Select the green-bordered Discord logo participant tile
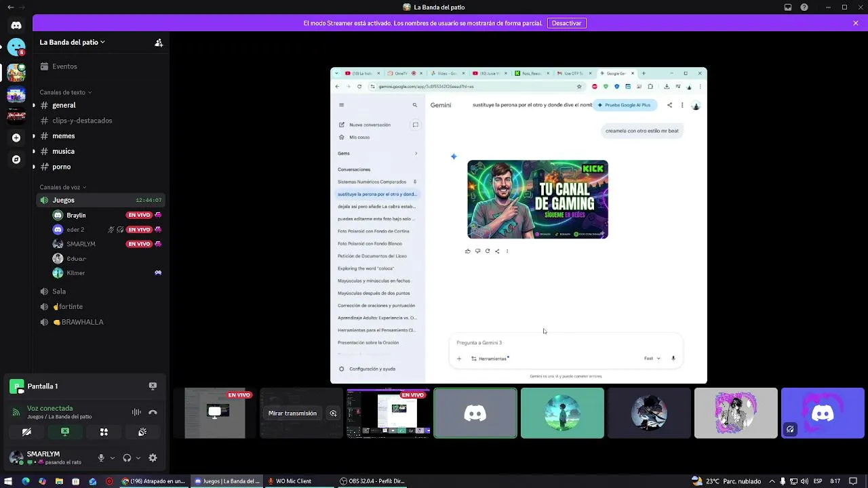The width and height of the screenshot is (868, 488). point(475,413)
